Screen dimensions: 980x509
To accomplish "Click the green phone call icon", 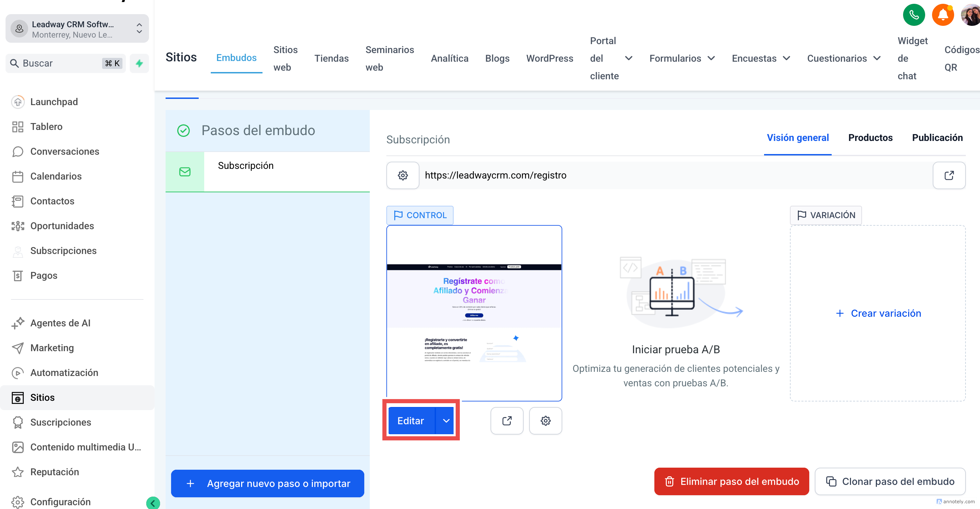I will (x=913, y=15).
